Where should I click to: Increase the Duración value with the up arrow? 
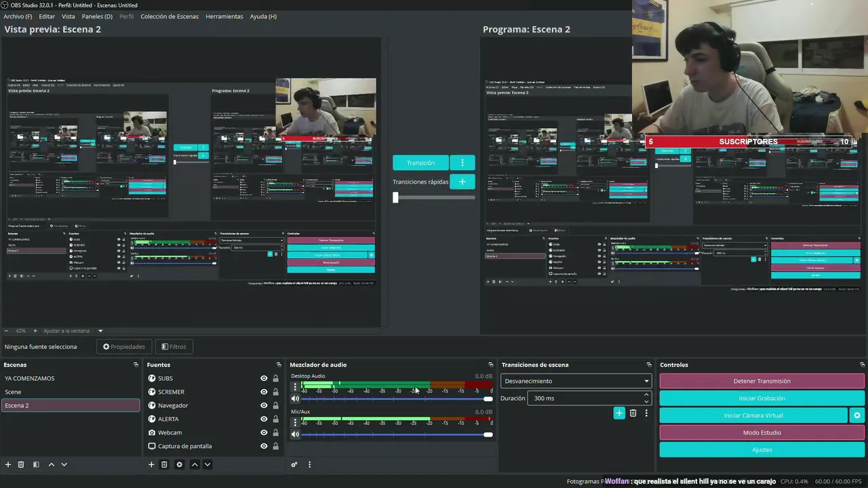646,394
